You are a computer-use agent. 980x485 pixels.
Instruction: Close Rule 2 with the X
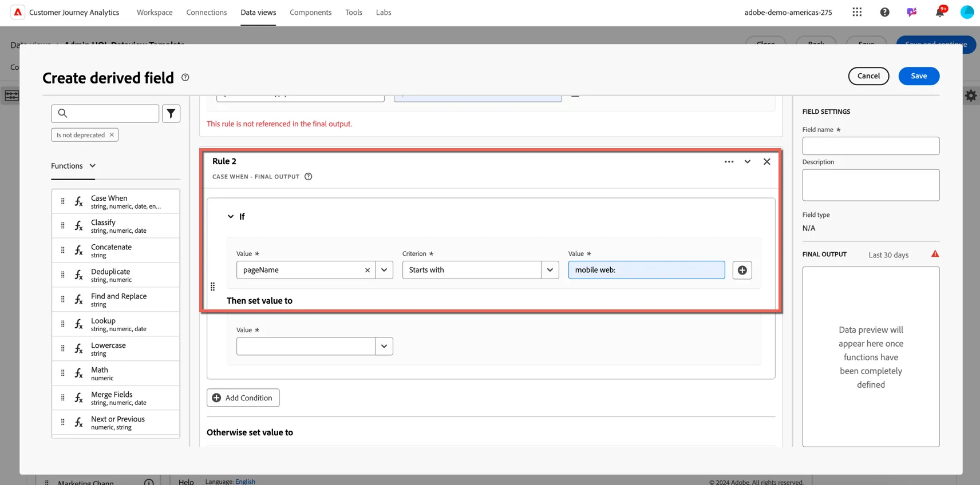767,162
